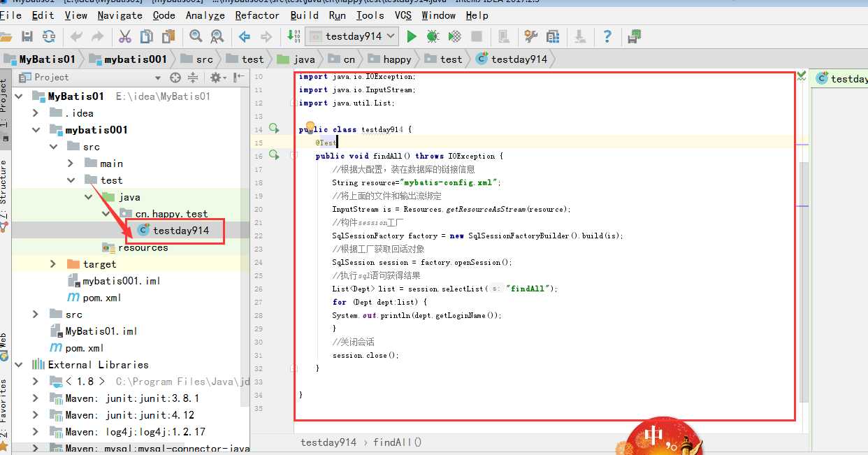Click the yellow lightbulb intention icon
The image size is (868, 455).
tap(311, 127)
